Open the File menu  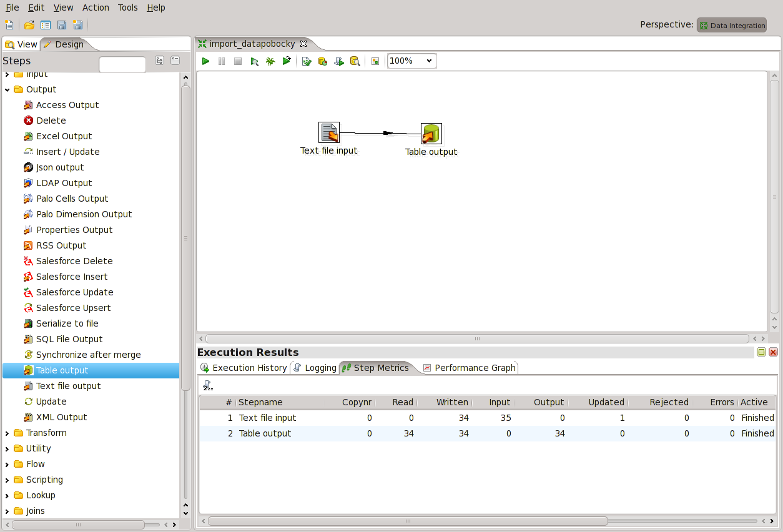point(12,7)
